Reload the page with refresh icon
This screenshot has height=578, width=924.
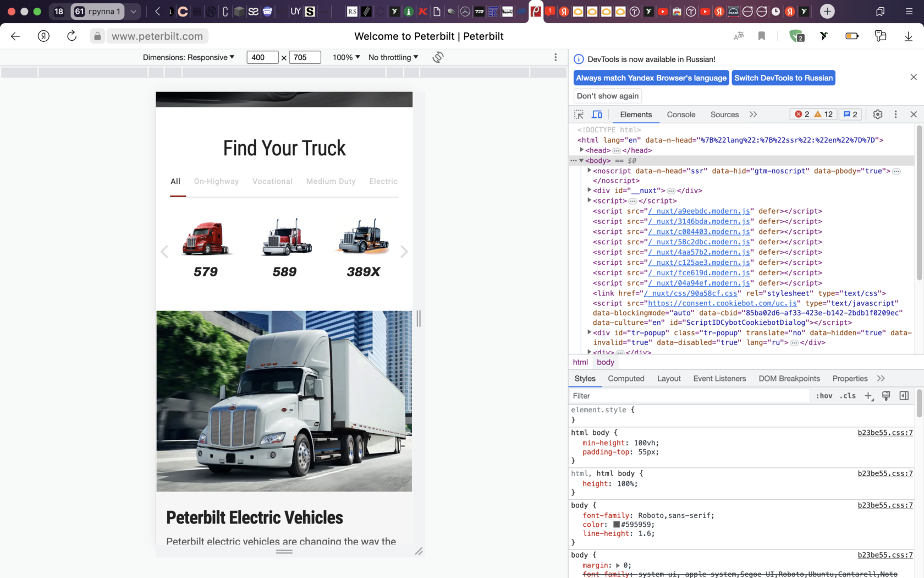pos(71,36)
